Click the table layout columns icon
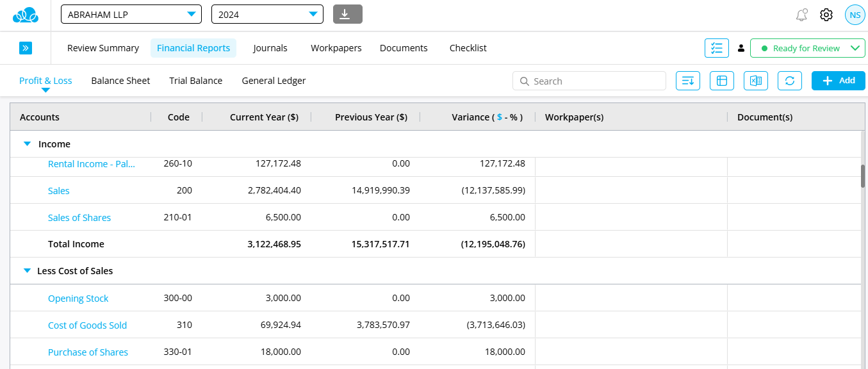 click(x=722, y=81)
